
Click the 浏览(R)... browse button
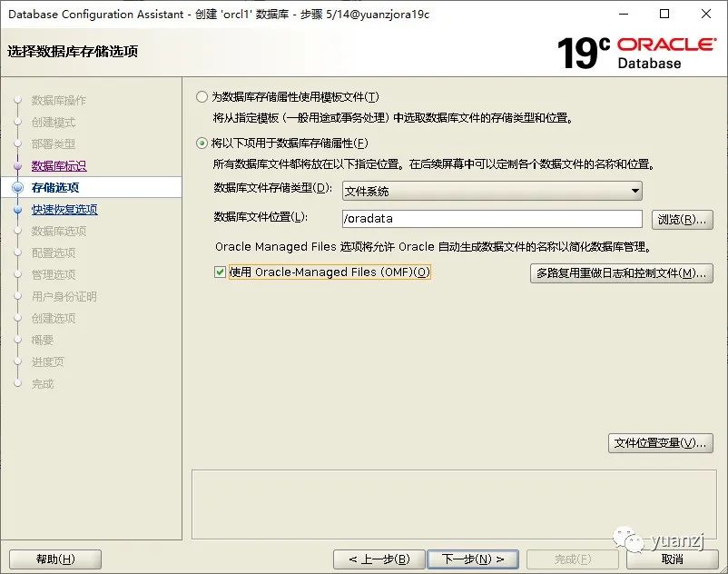pyautogui.click(x=683, y=219)
